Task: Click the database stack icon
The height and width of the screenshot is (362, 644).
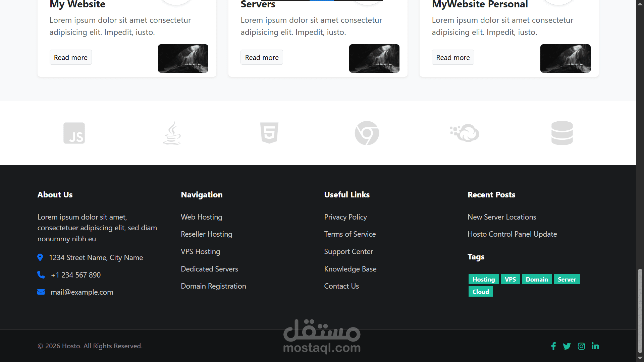Action: tap(562, 133)
